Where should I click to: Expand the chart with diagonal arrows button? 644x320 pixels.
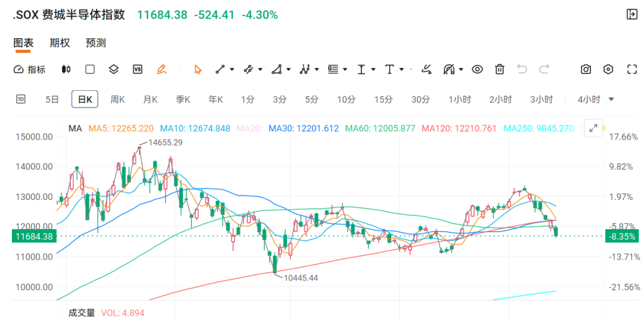pyautogui.click(x=593, y=128)
